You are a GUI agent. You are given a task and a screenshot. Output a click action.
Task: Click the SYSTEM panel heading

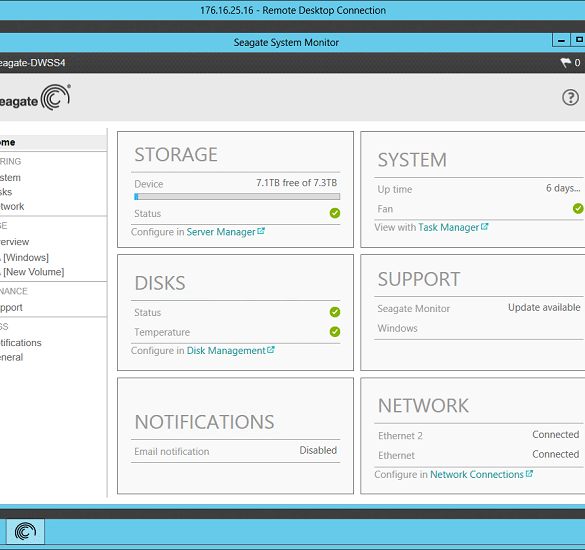(x=412, y=160)
